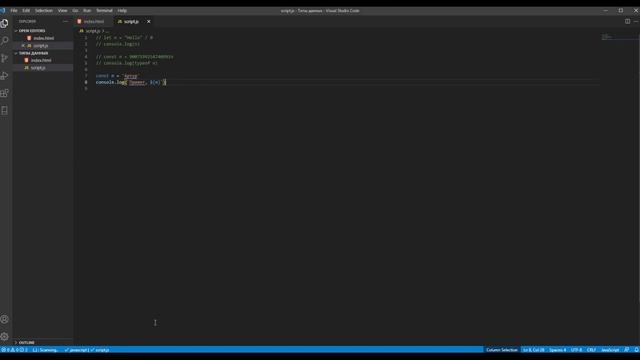This screenshot has height=360, width=640.
Task: Open editor more actions ellipsis
Action: [x=636, y=21]
